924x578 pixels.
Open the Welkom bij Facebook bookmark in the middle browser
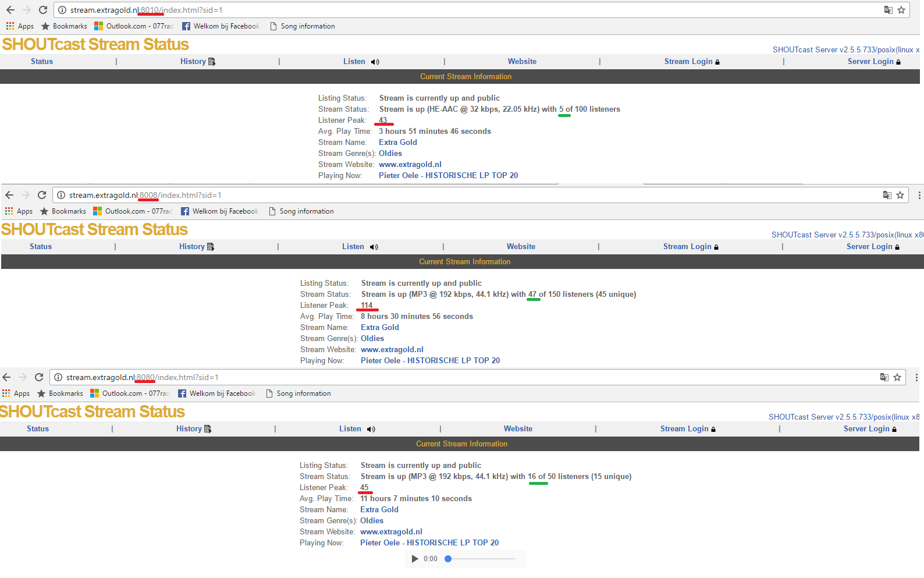[x=219, y=211]
